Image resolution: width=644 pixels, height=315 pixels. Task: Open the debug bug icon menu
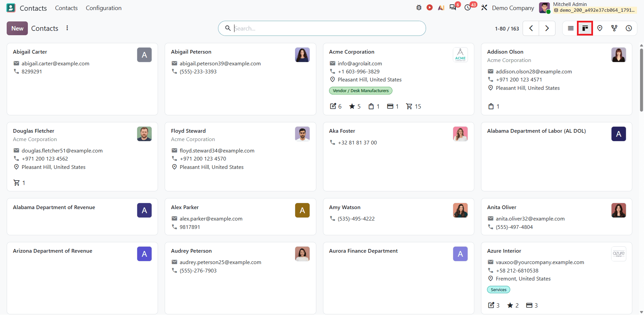419,8
